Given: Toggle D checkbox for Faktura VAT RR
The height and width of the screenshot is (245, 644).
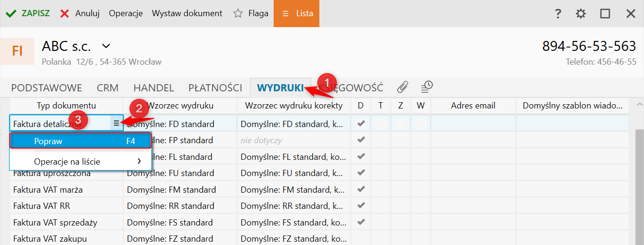Looking at the screenshot, I should (x=361, y=206).
